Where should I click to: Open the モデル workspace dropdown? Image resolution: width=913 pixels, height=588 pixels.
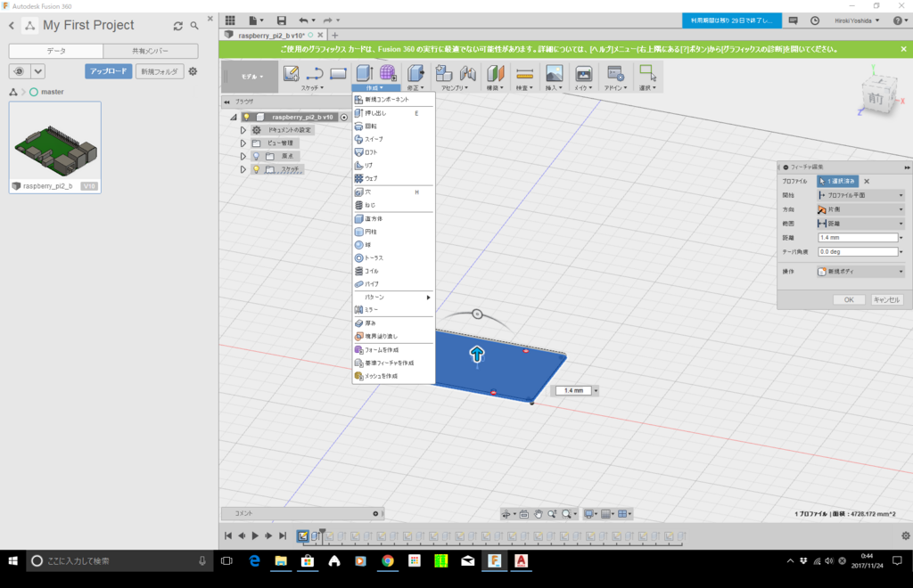252,77
